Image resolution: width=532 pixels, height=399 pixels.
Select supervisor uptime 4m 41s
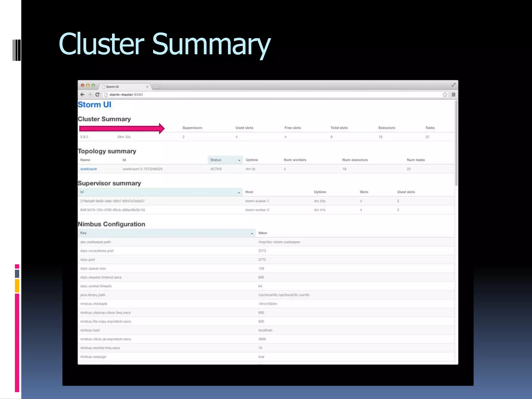click(x=320, y=210)
